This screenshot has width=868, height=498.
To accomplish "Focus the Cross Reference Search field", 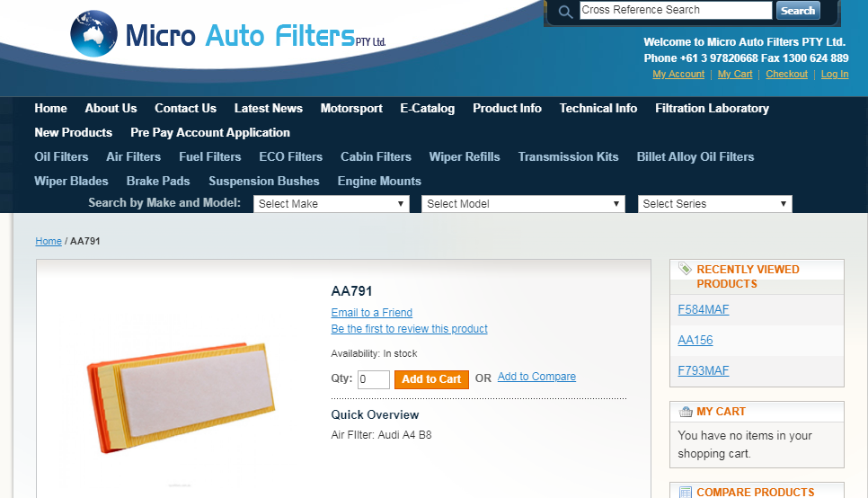I will [676, 10].
